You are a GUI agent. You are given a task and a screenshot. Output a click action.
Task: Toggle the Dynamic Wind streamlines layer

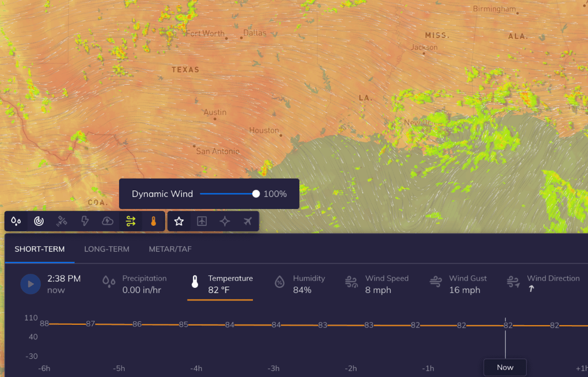tap(130, 221)
